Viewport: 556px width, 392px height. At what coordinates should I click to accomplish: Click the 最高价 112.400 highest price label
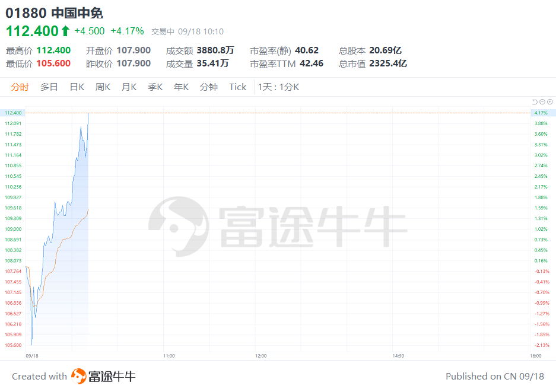tap(40, 50)
